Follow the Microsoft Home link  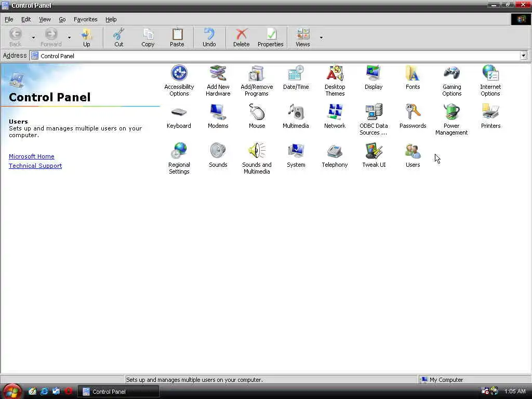point(32,156)
